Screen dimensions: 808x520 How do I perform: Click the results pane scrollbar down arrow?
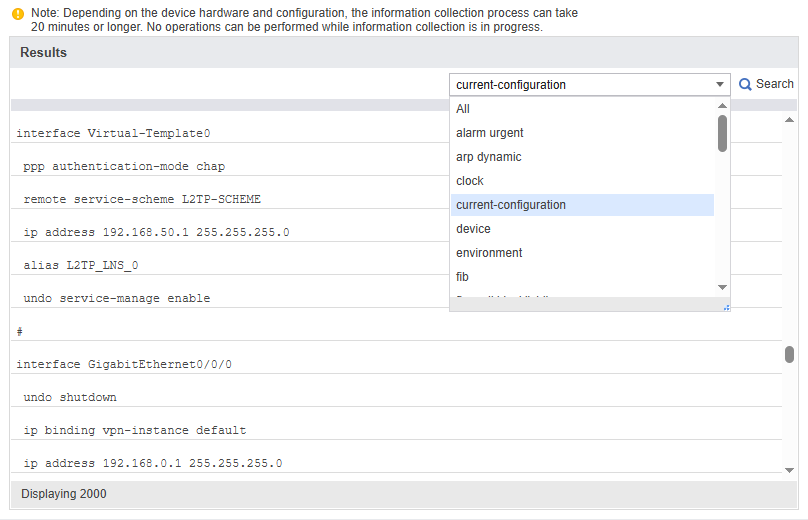pos(789,470)
